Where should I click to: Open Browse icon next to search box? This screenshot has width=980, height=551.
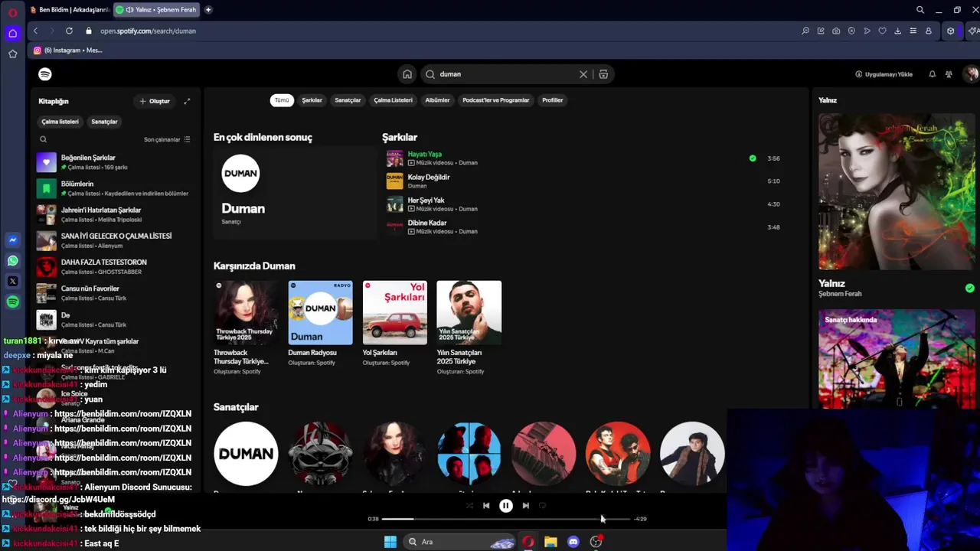coord(603,74)
